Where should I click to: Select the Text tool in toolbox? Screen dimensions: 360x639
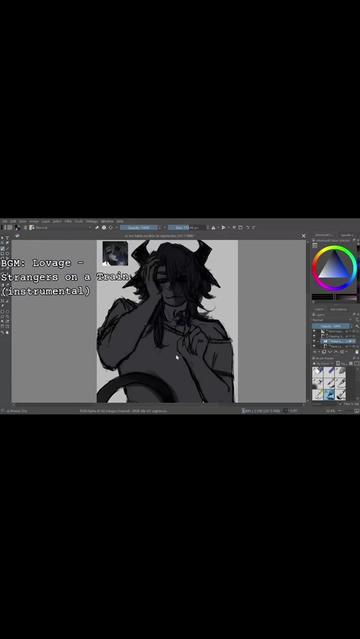coord(7,238)
